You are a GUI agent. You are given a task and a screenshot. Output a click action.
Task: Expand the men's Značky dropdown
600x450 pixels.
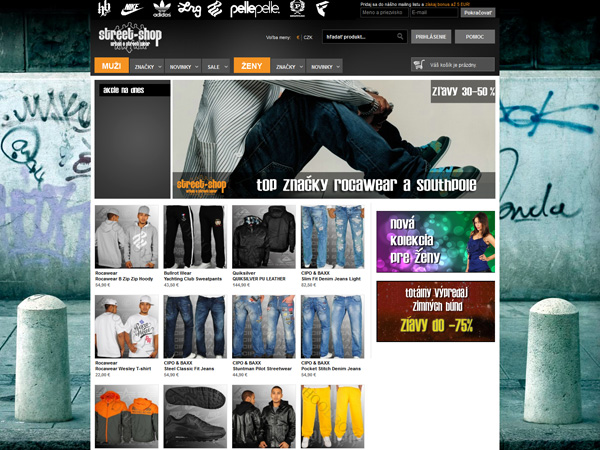point(147,66)
